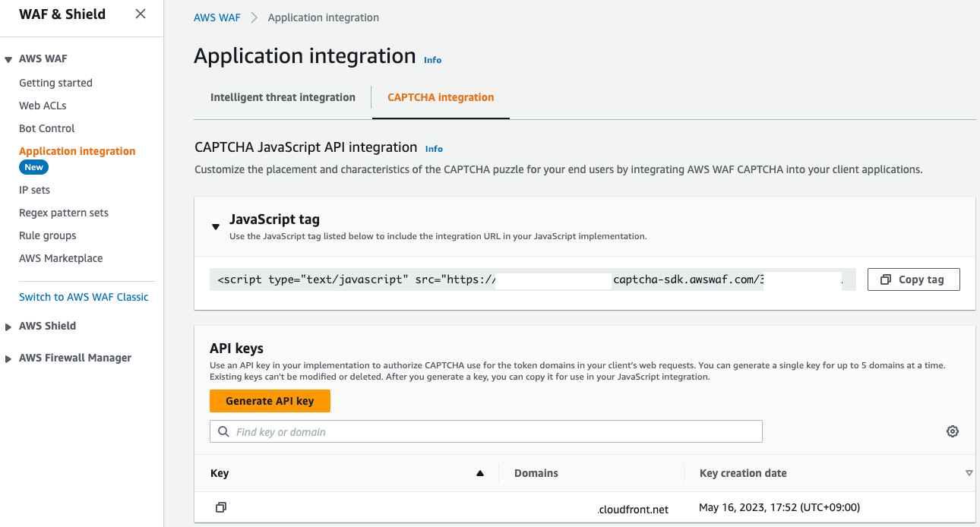The height and width of the screenshot is (527, 980).
Task: Copy the API key value
Action: pos(221,507)
